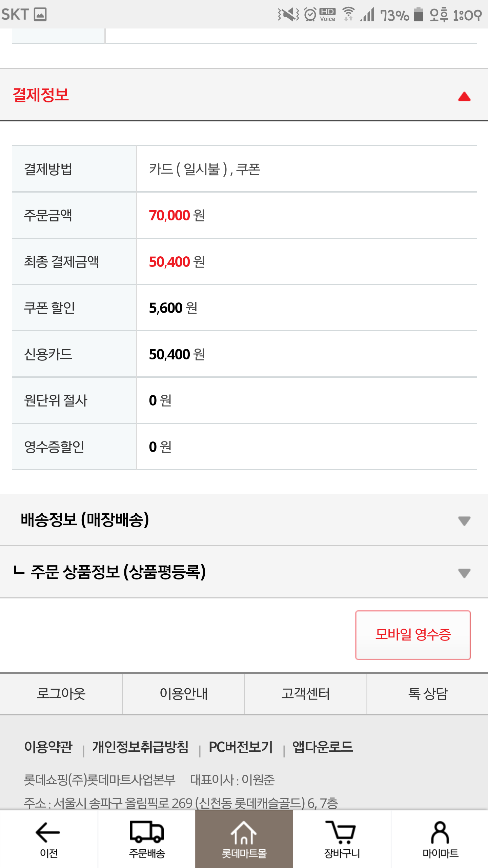Tap the screenshot image icon in status bar
488x868 pixels.
(x=40, y=15)
